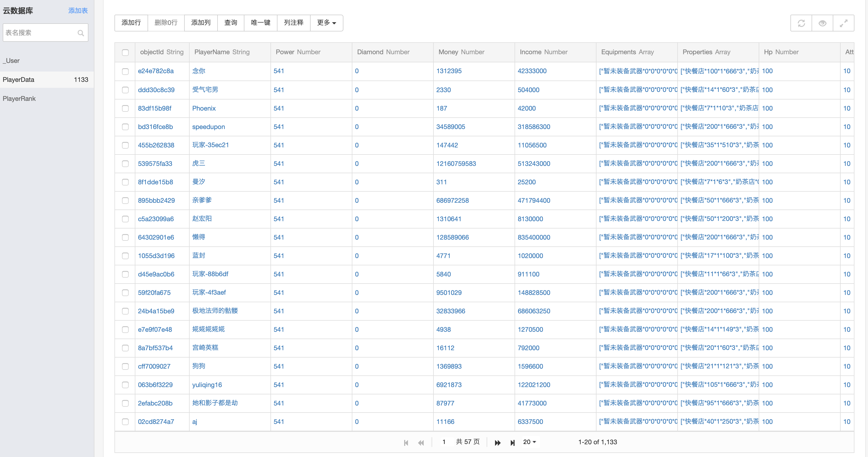This screenshot has height=457, width=868.
Task: Click the 添加行 button
Action: pos(131,23)
